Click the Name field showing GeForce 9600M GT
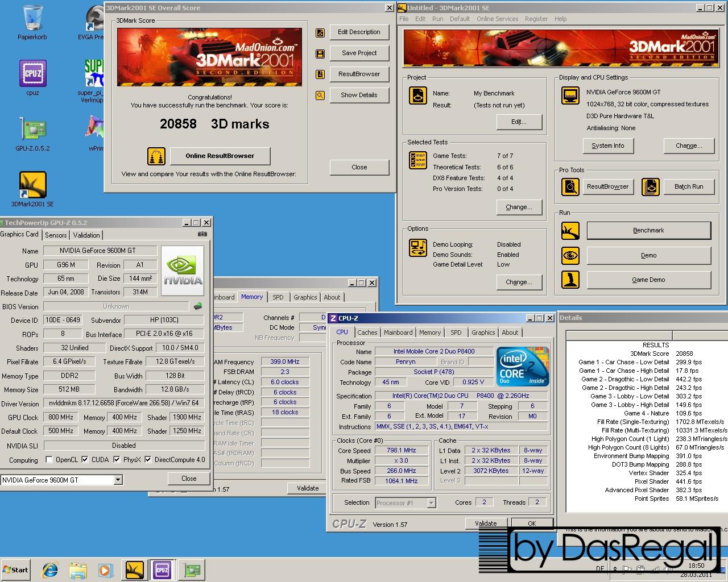The image size is (728, 582). pos(99,251)
